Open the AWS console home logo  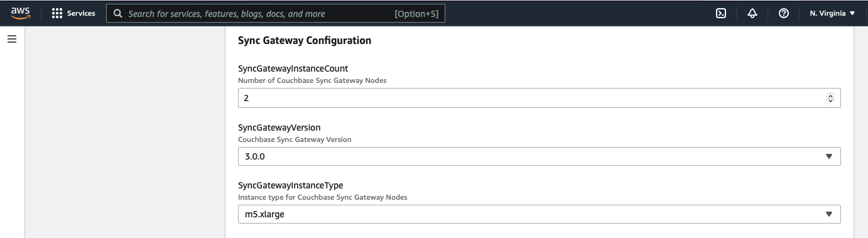21,13
